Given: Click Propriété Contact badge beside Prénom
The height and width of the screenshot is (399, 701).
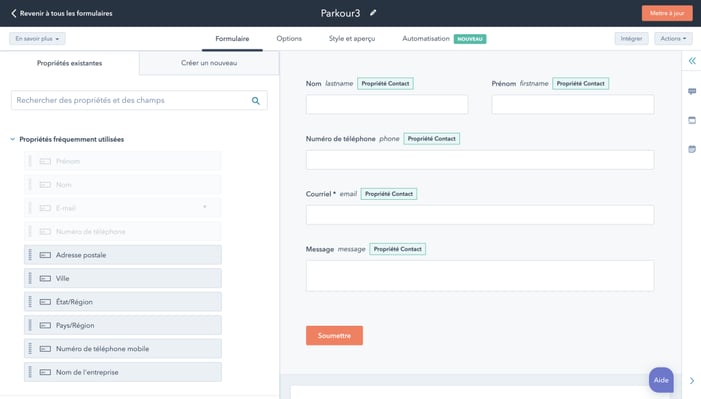Looking at the screenshot, I should pos(580,84).
